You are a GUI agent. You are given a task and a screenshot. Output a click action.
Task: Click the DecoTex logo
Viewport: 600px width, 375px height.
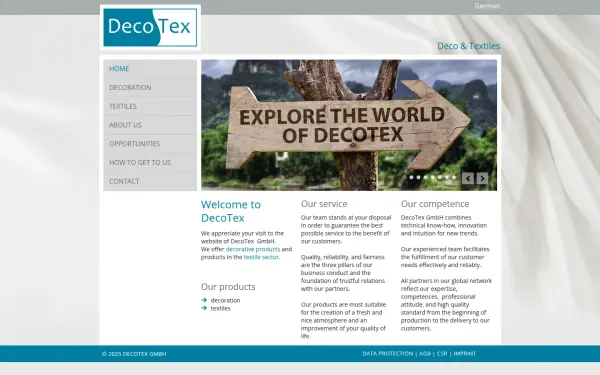pyautogui.click(x=150, y=28)
